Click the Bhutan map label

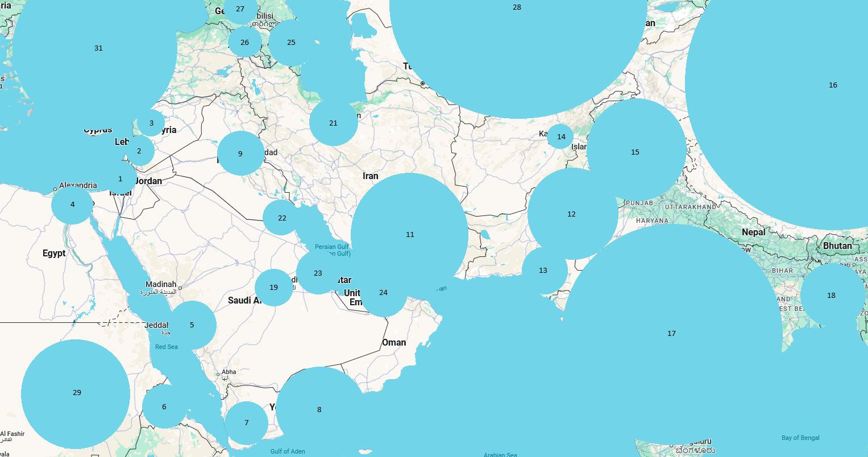tap(838, 246)
